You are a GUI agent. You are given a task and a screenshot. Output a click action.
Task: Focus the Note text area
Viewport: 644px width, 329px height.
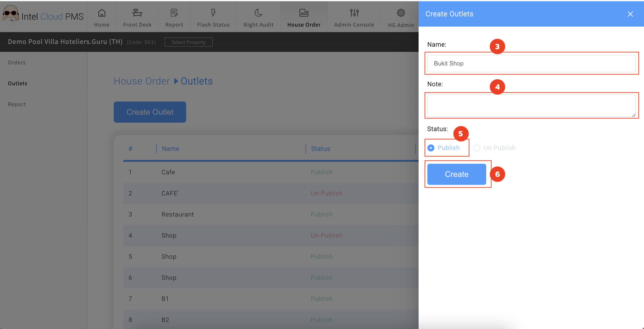tap(531, 105)
